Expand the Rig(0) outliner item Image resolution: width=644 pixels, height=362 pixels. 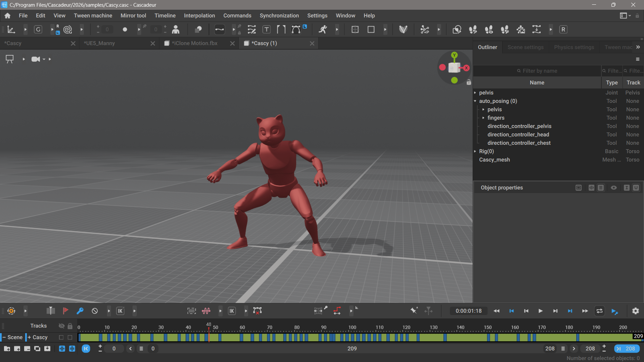click(x=475, y=151)
